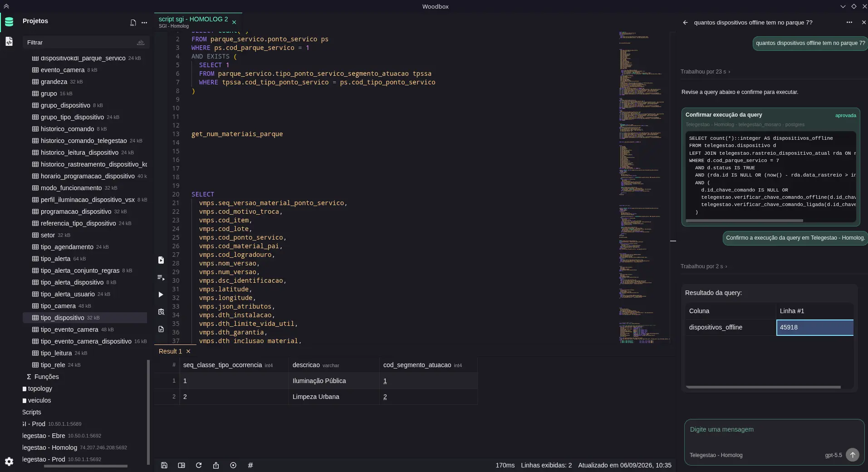
Task: Go back in the chat panel
Action: click(685, 22)
